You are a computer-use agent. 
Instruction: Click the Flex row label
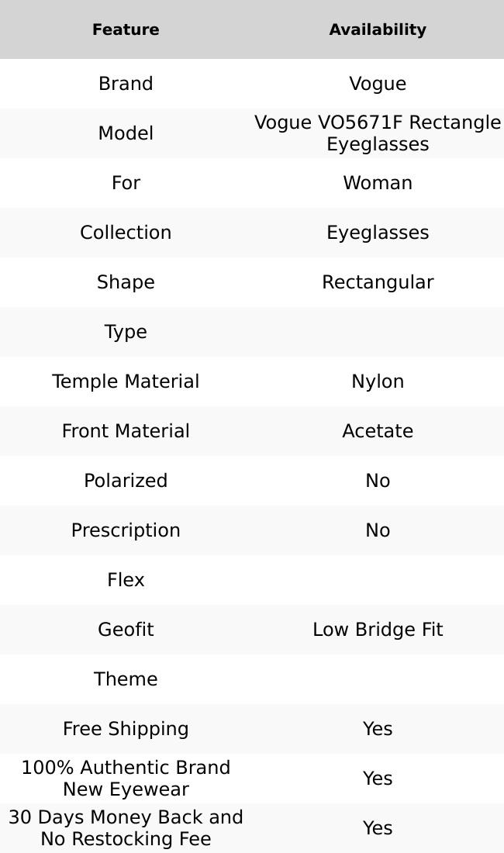126,580
